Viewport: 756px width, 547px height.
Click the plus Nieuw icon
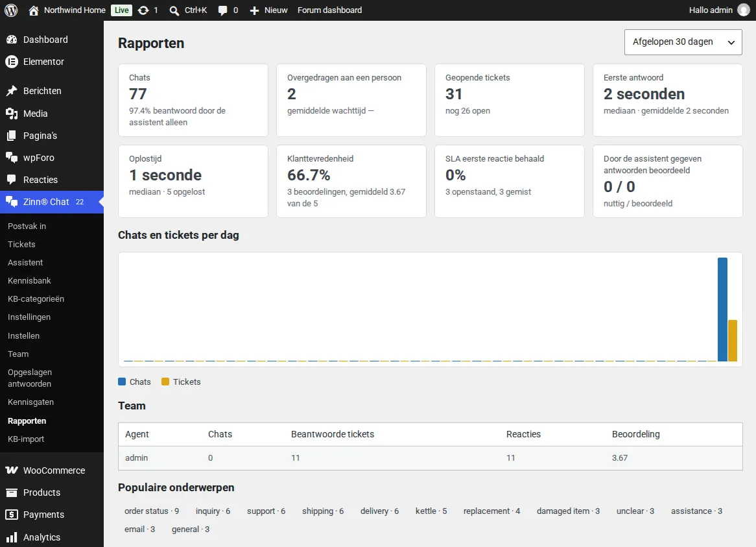pyautogui.click(x=254, y=10)
